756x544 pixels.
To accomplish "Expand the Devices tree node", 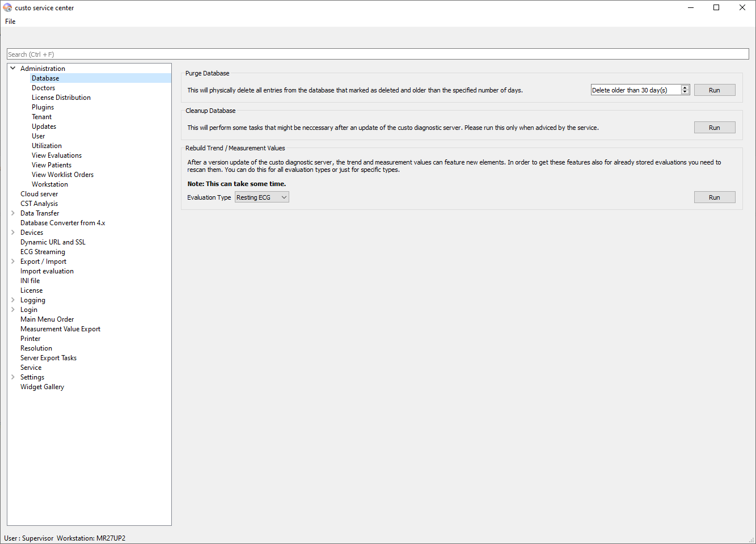I will pos(13,233).
